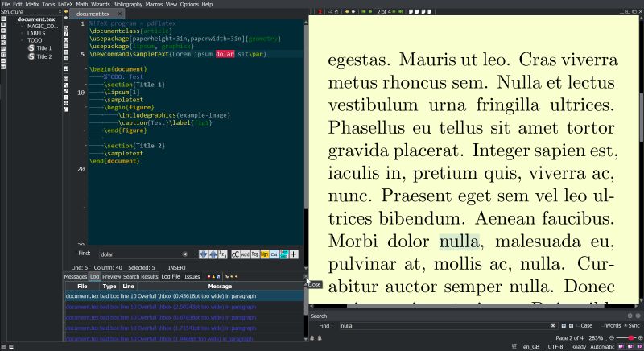Expand the TODO structure item

click(x=23, y=40)
